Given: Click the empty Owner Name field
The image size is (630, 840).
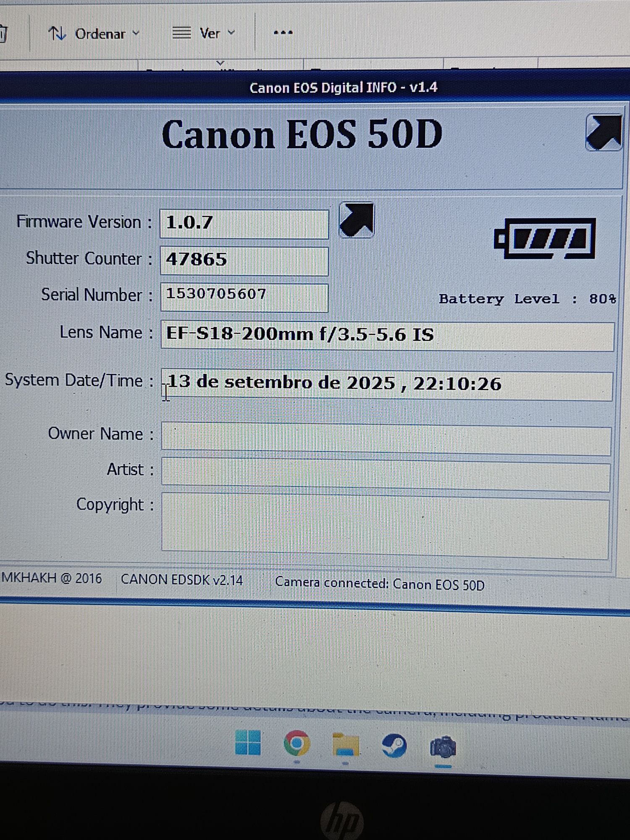Looking at the screenshot, I should pyautogui.click(x=386, y=440).
